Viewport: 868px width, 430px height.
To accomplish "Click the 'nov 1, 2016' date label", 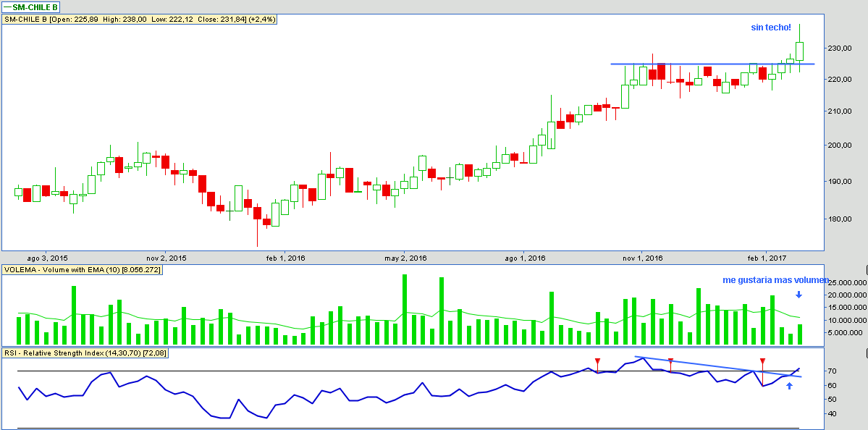I will point(643,258).
